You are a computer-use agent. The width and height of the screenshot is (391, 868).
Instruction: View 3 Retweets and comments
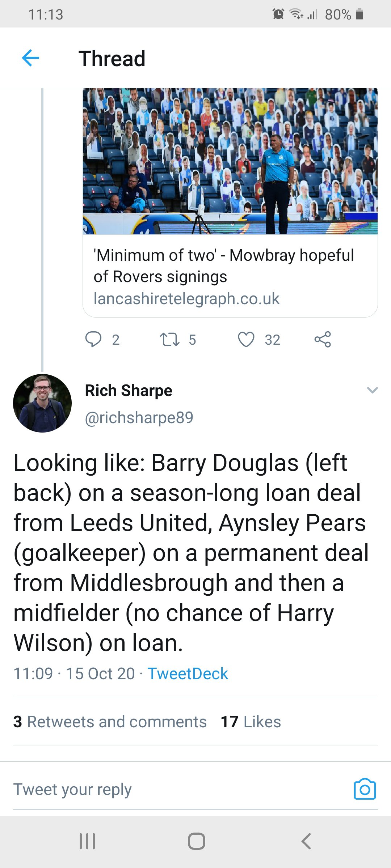(110, 722)
